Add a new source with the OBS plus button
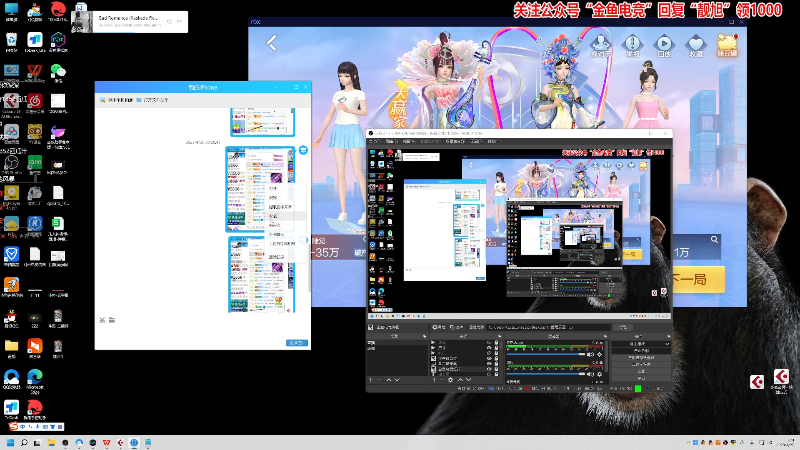The width and height of the screenshot is (800, 450). coord(434,380)
